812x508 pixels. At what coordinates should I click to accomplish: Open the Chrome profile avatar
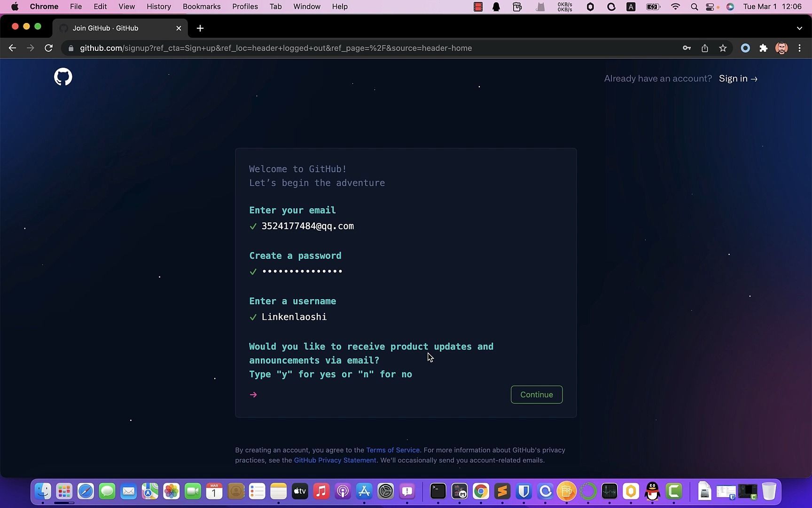(781, 48)
